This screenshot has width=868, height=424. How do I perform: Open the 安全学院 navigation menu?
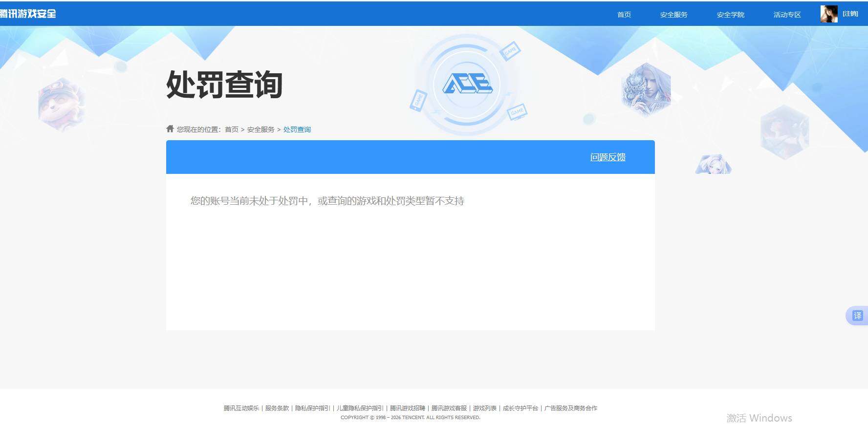click(730, 15)
